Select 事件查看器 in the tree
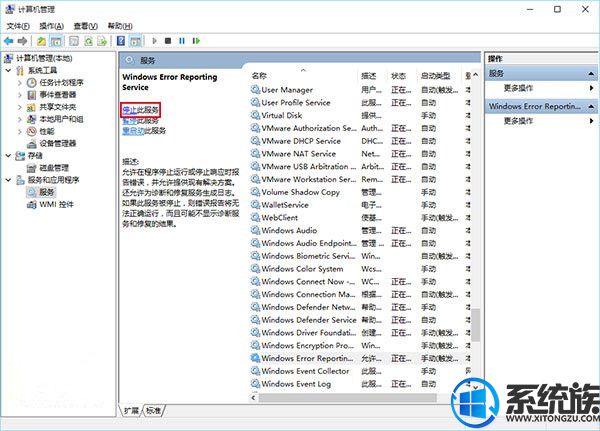Image resolution: width=600 pixels, height=431 pixels. pyautogui.click(x=58, y=95)
